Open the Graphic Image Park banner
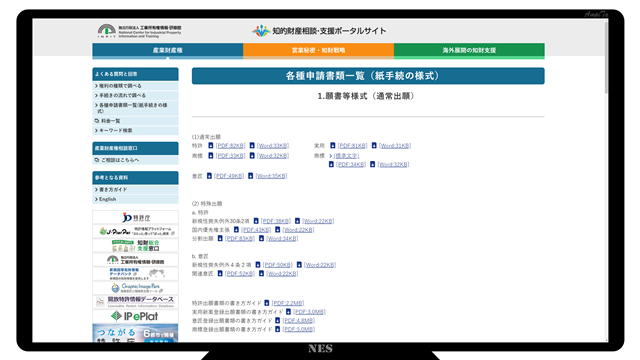The image size is (640, 360). click(x=136, y=288)
